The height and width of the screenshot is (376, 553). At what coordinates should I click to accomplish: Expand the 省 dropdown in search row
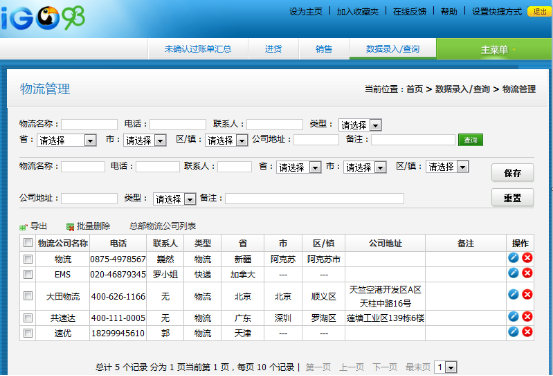(67, 140)
